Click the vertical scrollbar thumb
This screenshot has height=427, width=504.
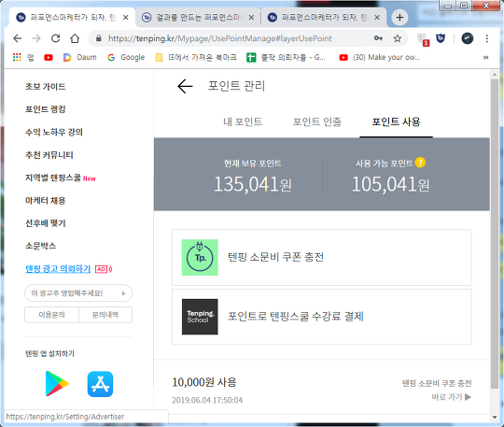(x=495, y=234)
